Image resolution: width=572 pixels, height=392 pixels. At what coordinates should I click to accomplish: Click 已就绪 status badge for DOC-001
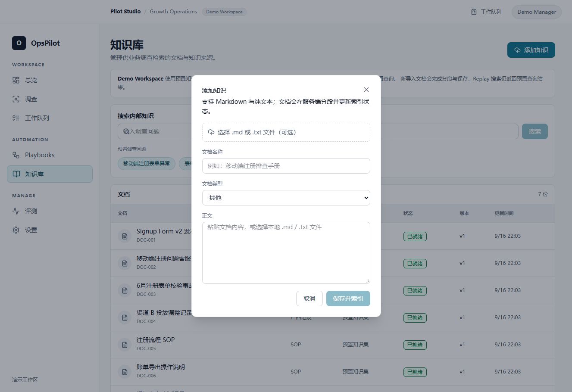tap(415, 236)
